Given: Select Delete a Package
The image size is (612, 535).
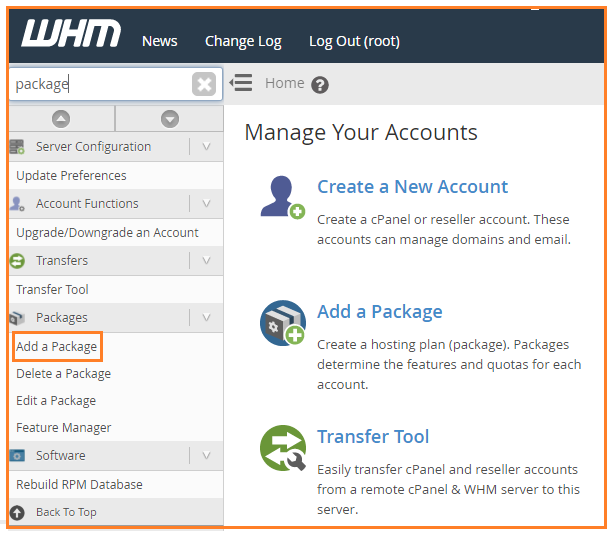Looking at the screenshot, I should pyautogui.click(x=64, y=374).
